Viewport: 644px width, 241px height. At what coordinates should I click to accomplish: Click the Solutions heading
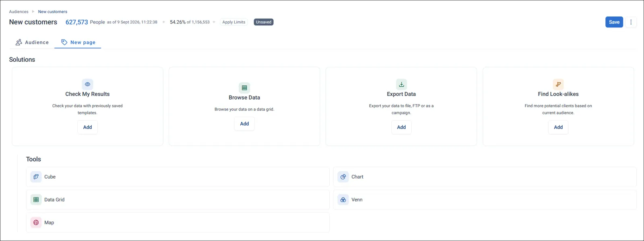pyautogui.click(x=22, y=60)
